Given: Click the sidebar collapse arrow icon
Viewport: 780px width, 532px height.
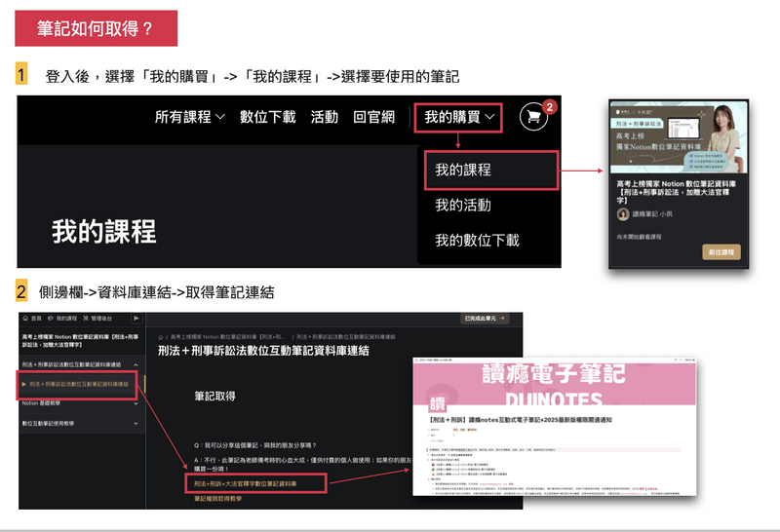Looking at the screenshot, I should pos(136,319).
